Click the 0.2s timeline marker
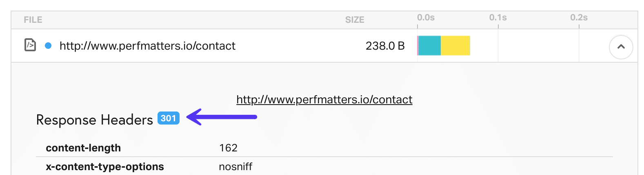644x175 pixels. pyautogui.click(x=579, y=18)
